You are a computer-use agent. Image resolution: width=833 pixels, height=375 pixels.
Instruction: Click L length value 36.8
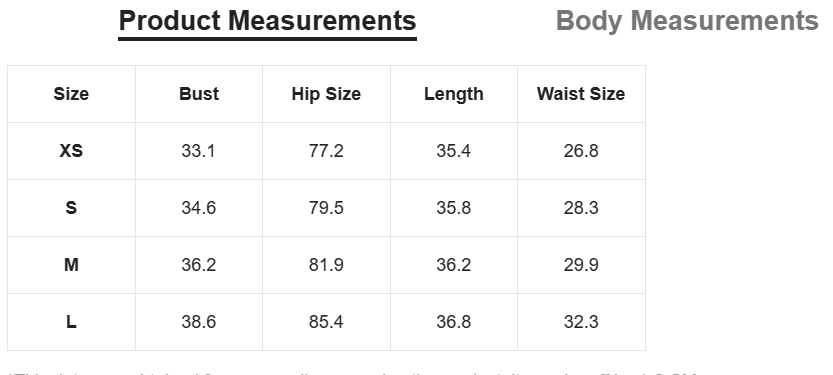(454, 322)
